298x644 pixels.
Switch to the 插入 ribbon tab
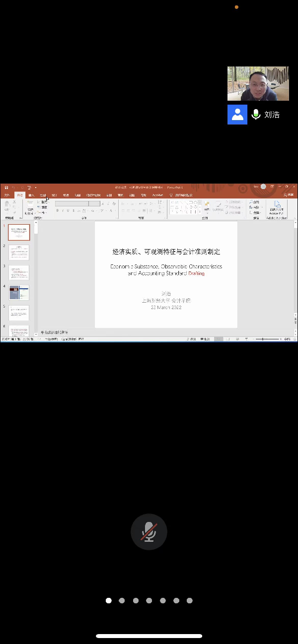tap(31, 195)
